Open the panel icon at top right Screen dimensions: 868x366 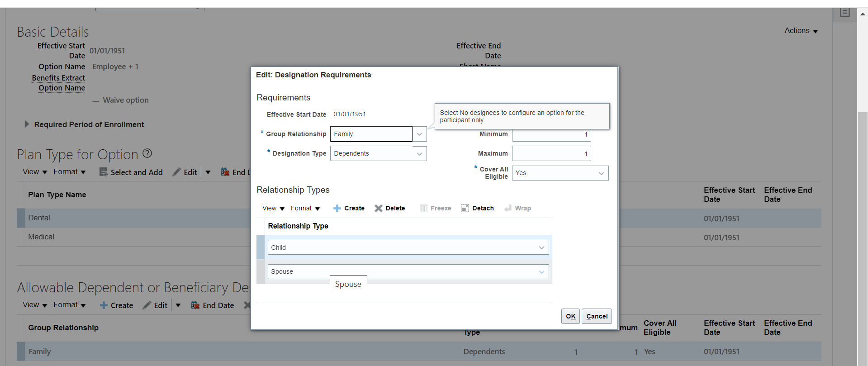(x=844, y=13)
